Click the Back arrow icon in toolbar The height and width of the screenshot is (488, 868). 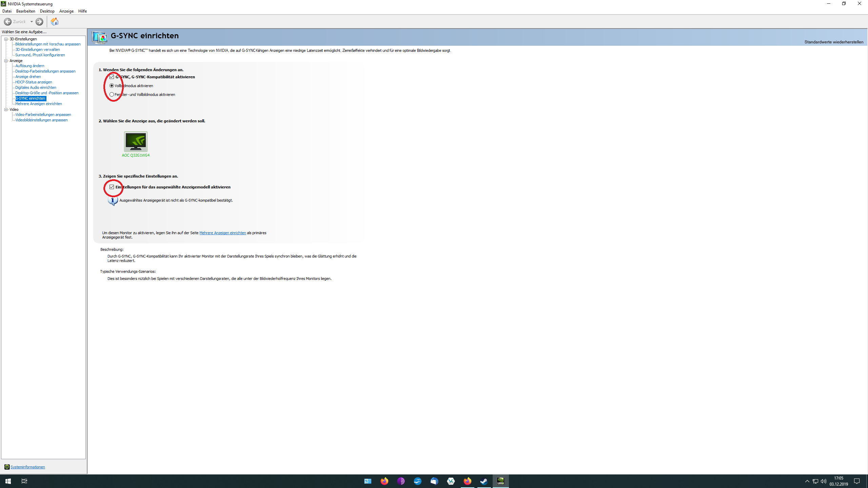pyautogui.click(x=7, y=22)
